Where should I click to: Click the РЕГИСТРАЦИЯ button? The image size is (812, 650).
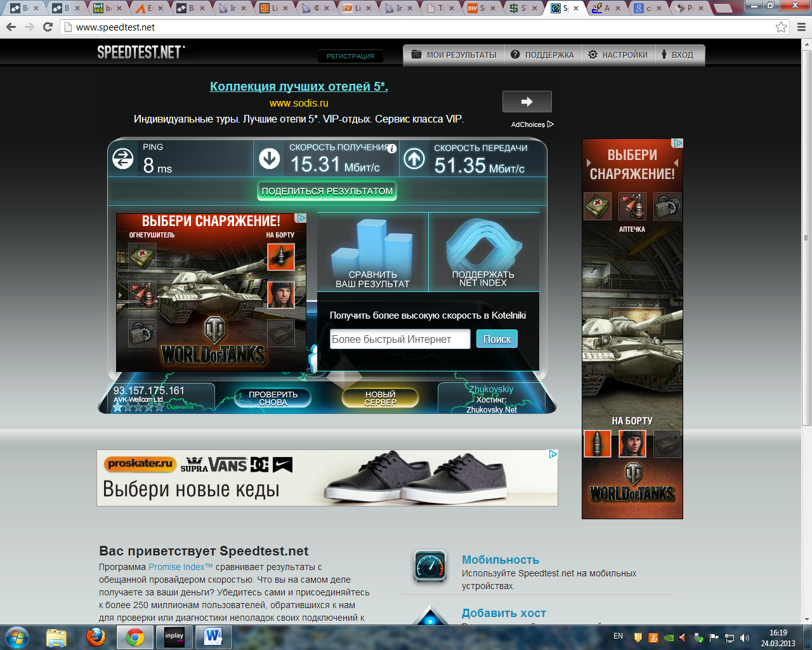(x=350, y=56)
